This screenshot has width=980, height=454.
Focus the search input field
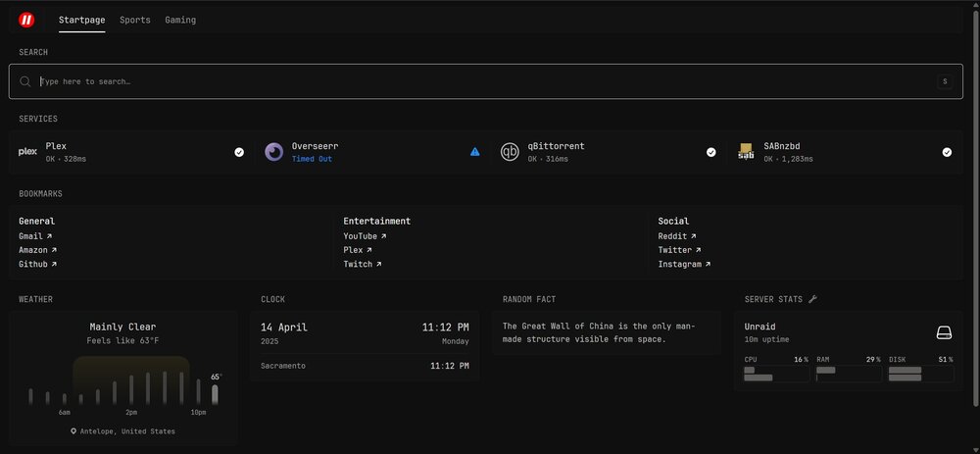tap(486, 81)
